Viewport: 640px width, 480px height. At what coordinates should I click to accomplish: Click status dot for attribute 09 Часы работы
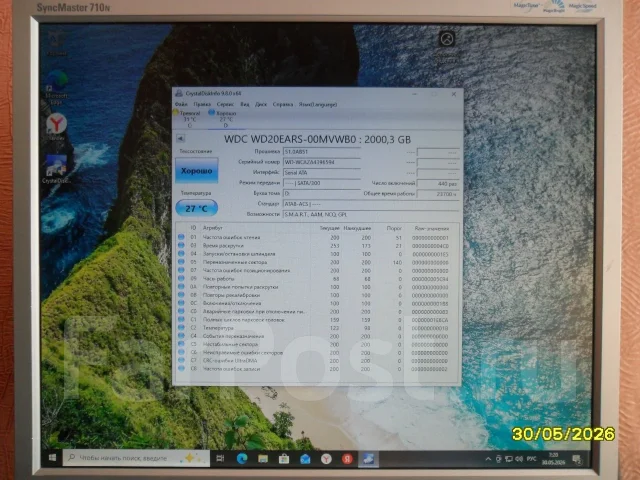point(181,278)
